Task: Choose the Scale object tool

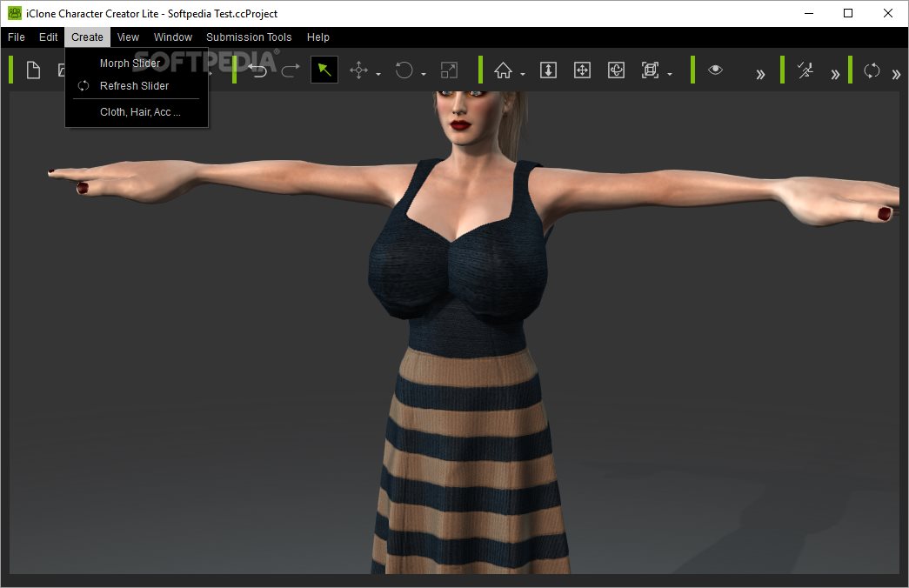Action: (450, 70)
